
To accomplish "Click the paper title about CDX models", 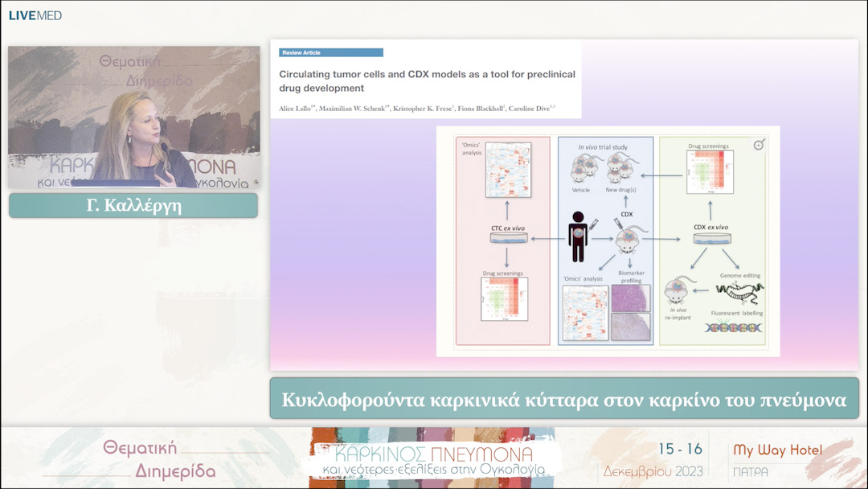I will pos(427,80).
